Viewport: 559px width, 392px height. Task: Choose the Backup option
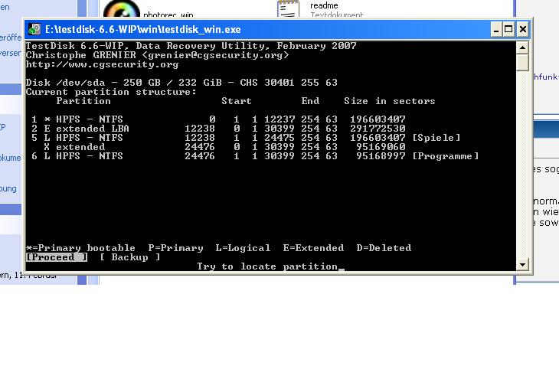pyautogui.click(x=129, y=257)
